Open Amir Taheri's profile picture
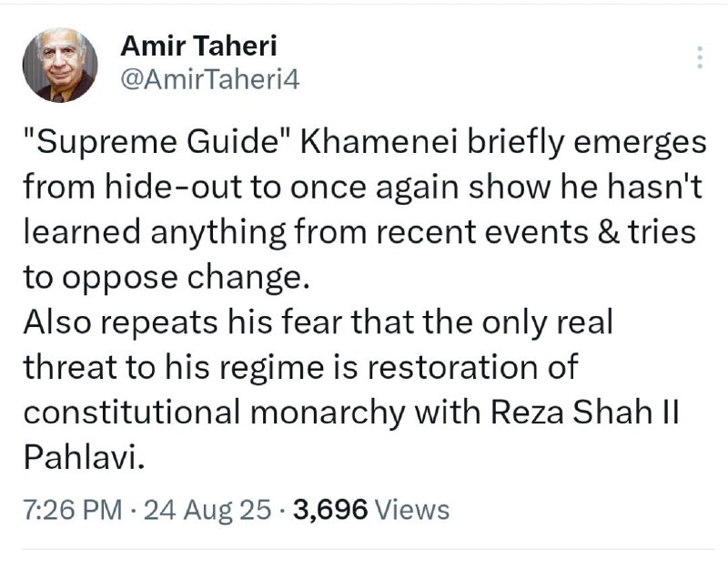 [60, 65]
